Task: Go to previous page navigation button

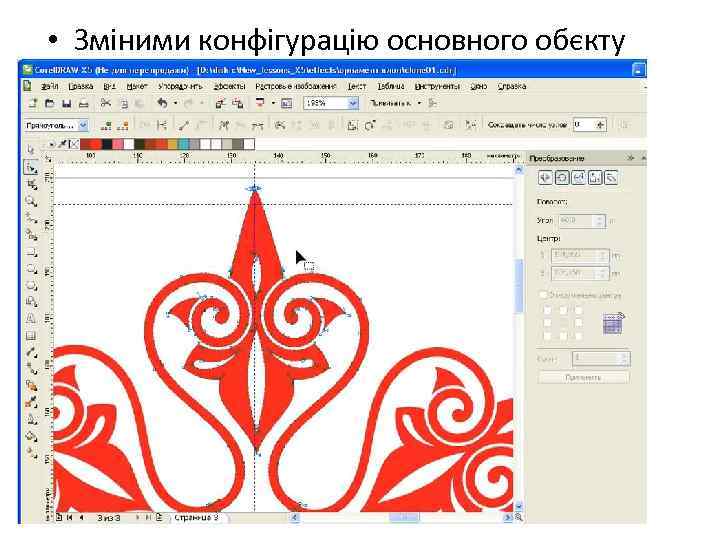Action: coord(81,518)
